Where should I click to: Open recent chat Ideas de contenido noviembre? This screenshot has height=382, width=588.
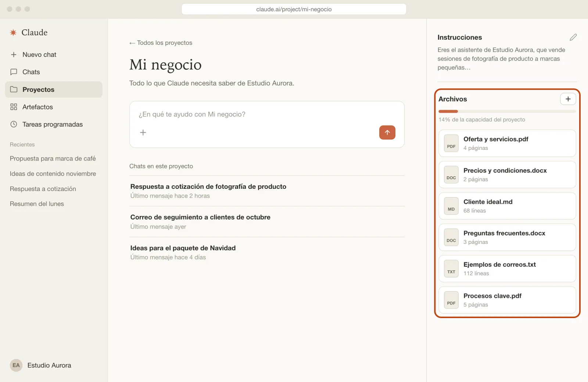[53, 174]
